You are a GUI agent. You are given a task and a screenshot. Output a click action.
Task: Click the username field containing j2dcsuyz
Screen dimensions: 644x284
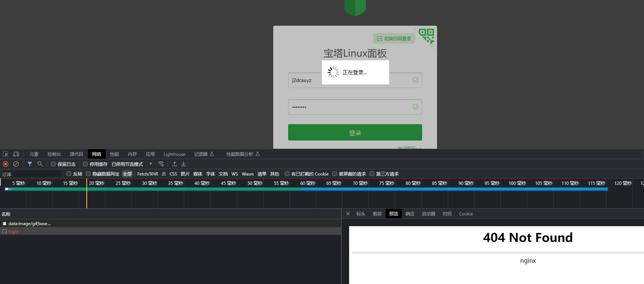pos(355,80)
